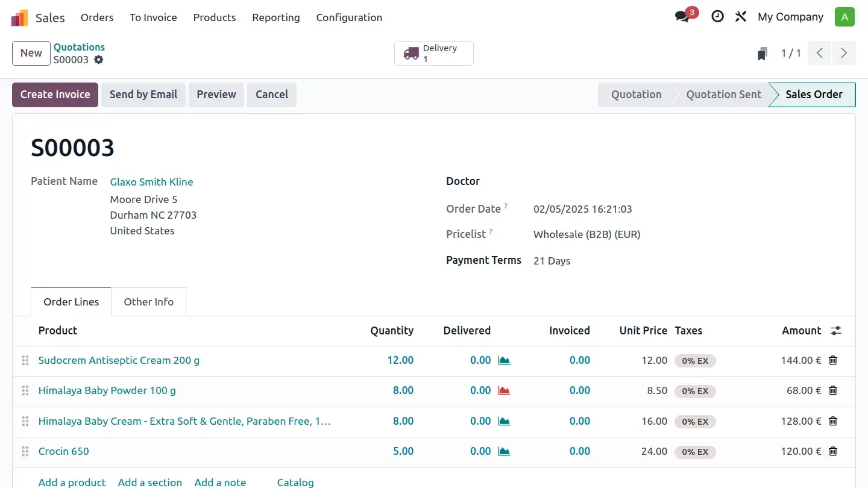
Task: Select the Quotation Sent status stage
Action: (x=723, y=95)
